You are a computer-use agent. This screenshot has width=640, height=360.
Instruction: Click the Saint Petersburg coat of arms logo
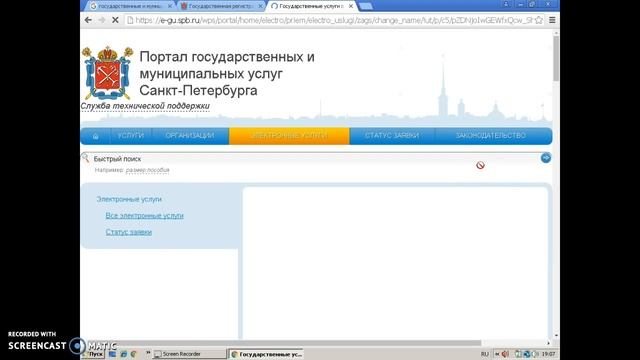108,73
